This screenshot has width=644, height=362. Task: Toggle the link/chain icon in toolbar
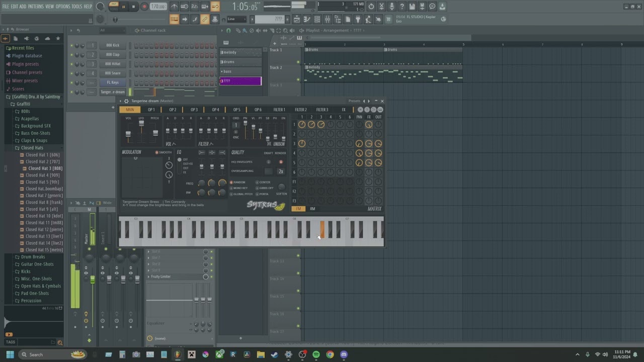pos(205,19)
